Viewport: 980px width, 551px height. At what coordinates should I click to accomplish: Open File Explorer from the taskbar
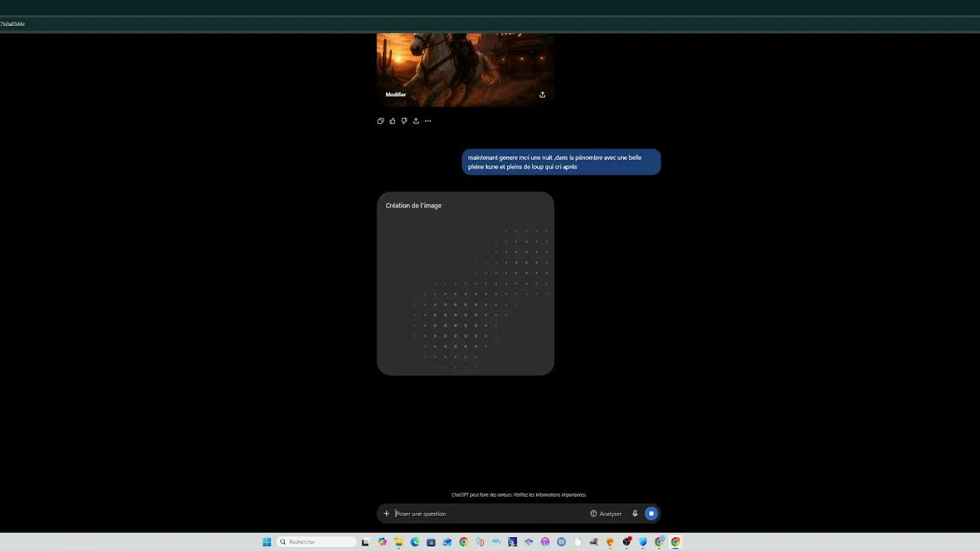coord(399,542)
